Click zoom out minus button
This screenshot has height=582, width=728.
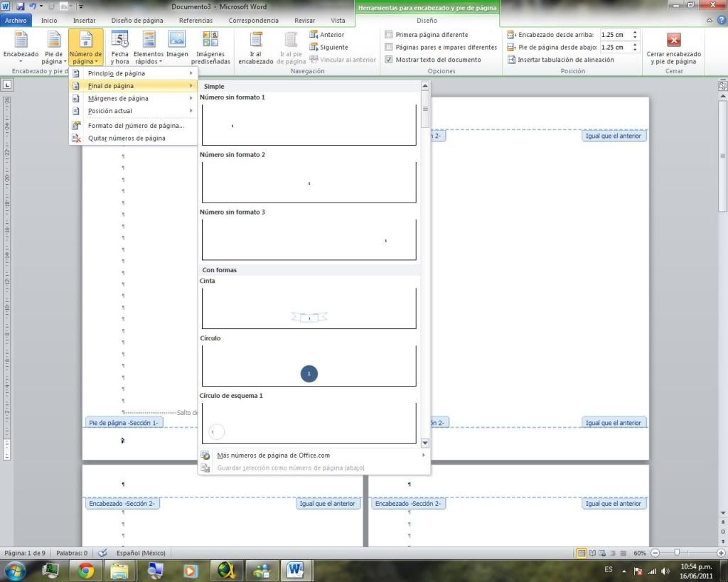pyautogui.click(x=655, y=553)
